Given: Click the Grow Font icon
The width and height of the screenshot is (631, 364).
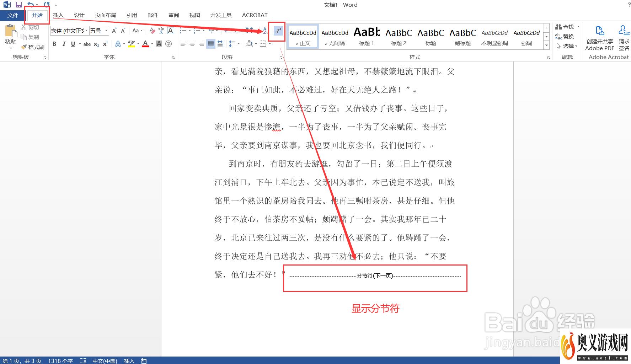Looking at the screenshot, I should (x=114, y=31).
